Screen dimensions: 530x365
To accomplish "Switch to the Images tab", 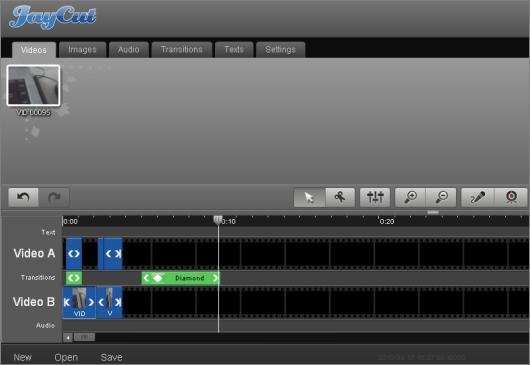I will coord(82,50).
